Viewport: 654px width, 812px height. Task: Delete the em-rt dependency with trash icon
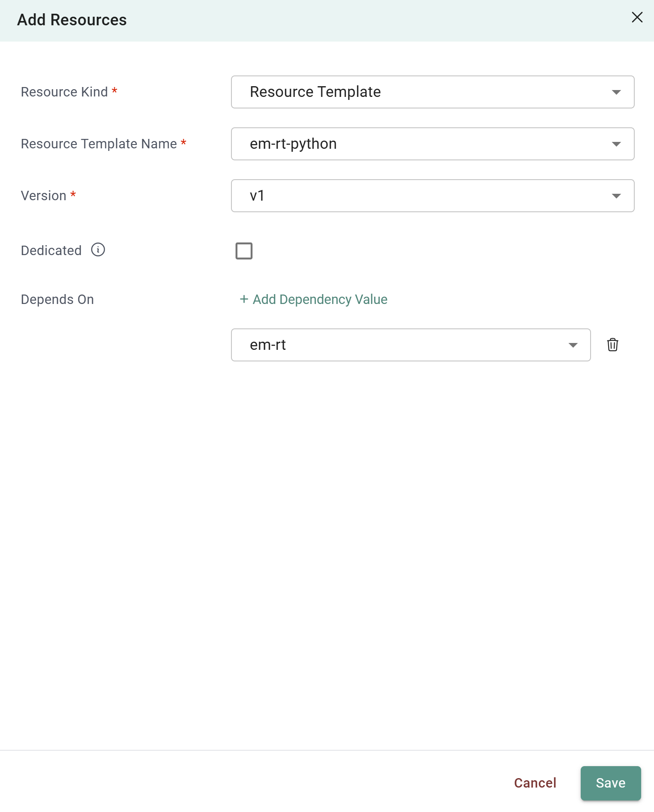(x=612, y=345)
